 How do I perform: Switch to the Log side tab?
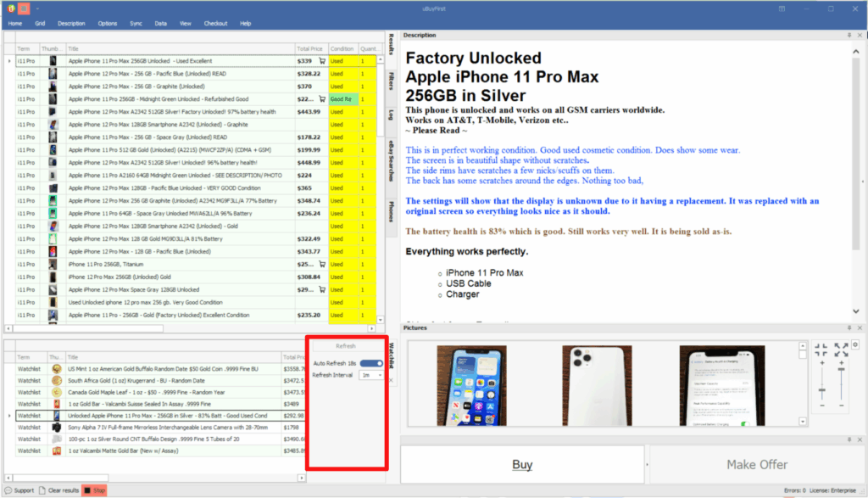pyautogui.click(x=391, y=115)
